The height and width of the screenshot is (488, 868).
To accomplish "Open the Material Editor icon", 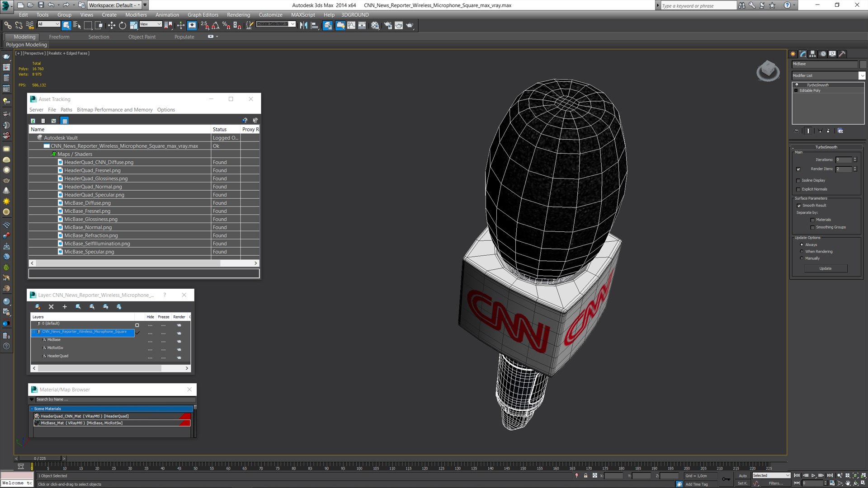I will click(x=375, y=25).
